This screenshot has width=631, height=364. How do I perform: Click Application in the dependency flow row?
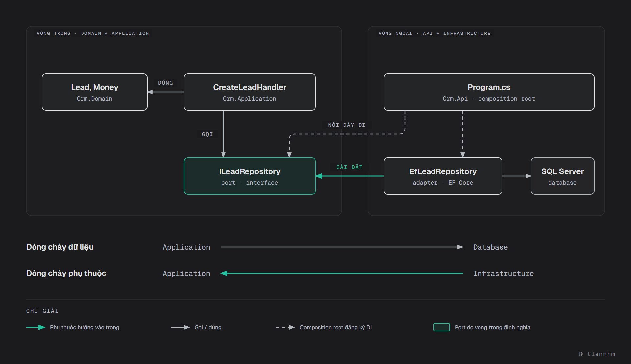click(186, 274)
